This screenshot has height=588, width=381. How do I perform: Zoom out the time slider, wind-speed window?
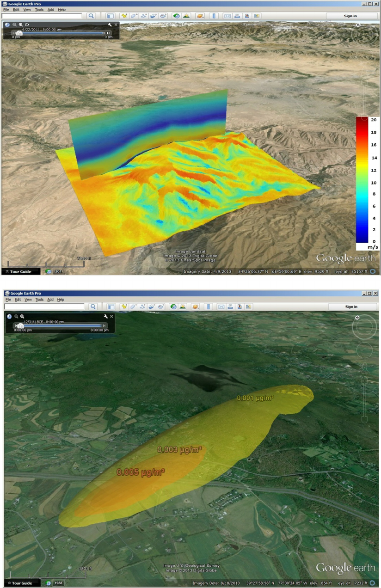pyautogui.click(x=14, y=24)
